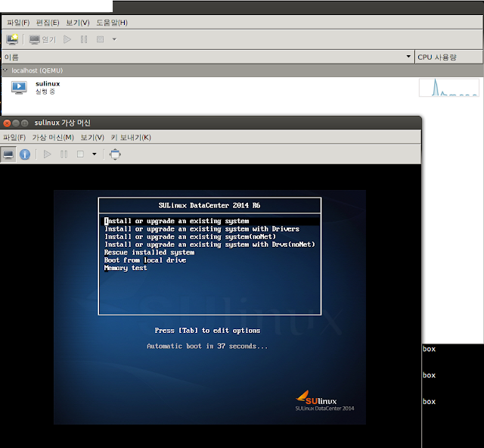The height and width of the screenshot is (448, 484).
Task: Open the 편집(E) menu
Action: (47, 23)
